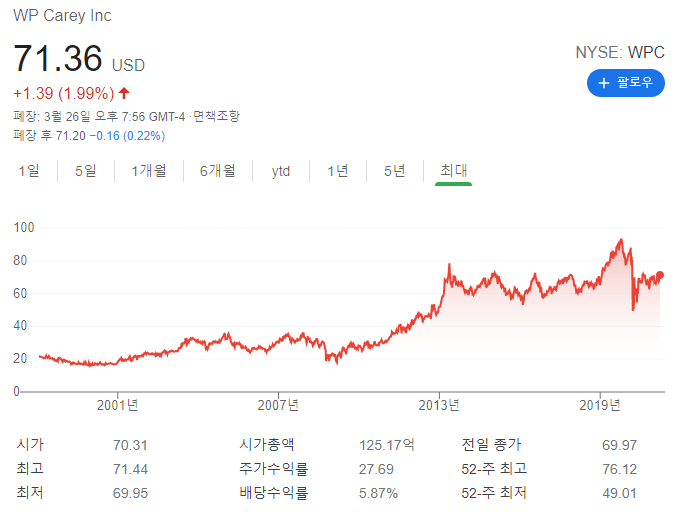Click the 주가수익률 value 27.69

pos(376,469)
